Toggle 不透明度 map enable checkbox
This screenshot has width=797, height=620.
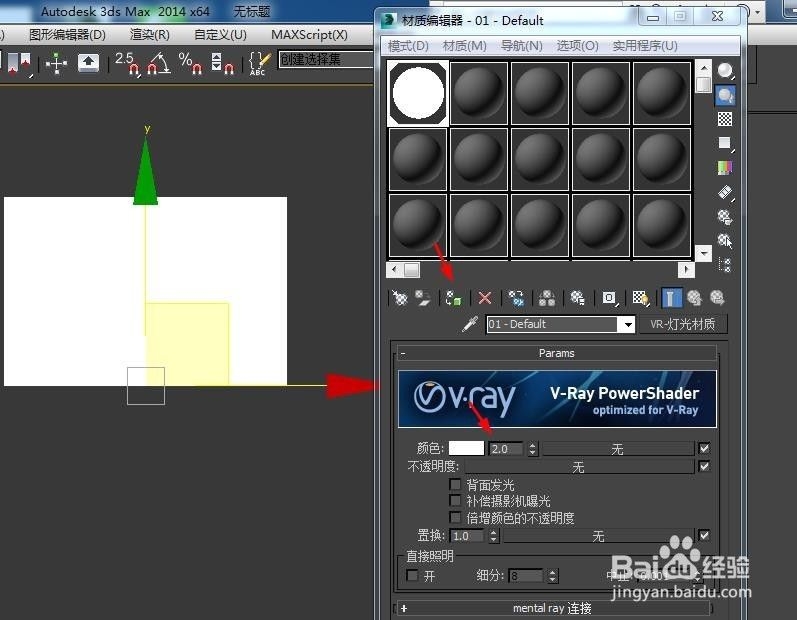[704, 466]
